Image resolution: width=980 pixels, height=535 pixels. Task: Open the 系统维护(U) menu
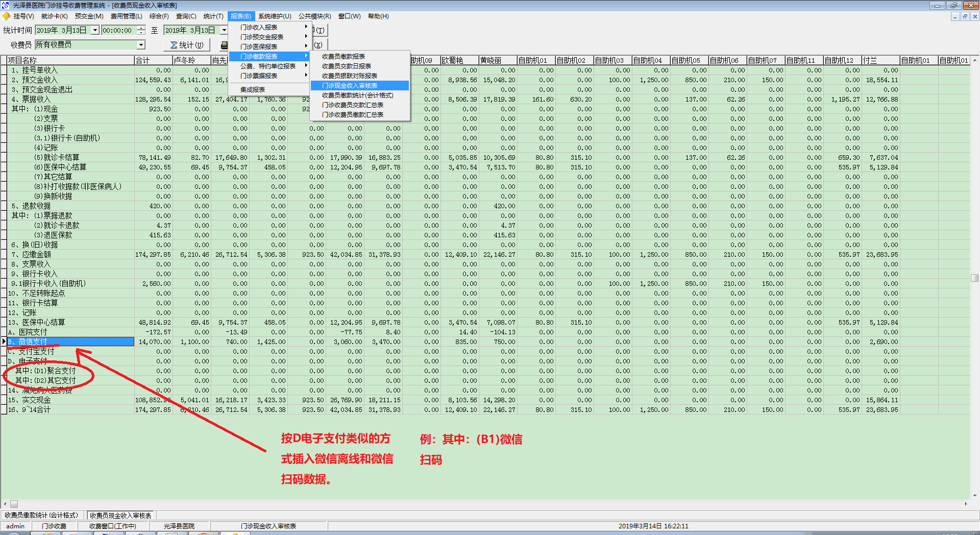[274, 16]
